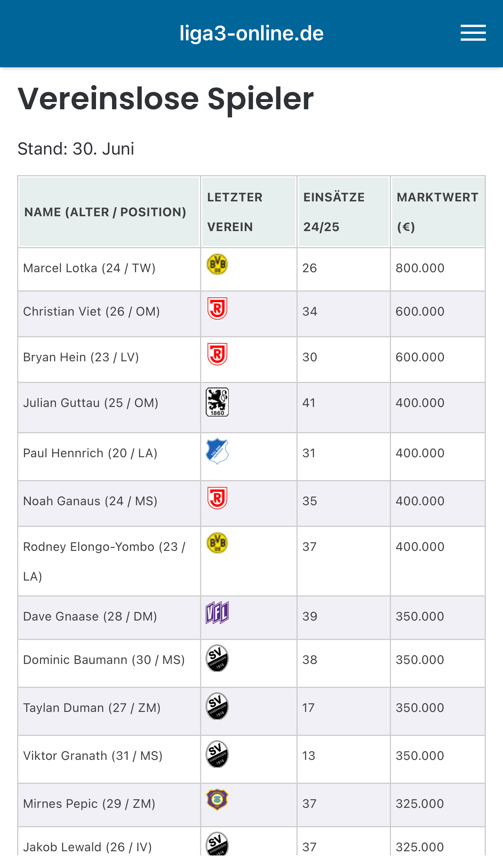This screenshot has width=503, height=868.
Task: Click the Sandhausen logo next to Viktor Granath
Action: (217, 754)
